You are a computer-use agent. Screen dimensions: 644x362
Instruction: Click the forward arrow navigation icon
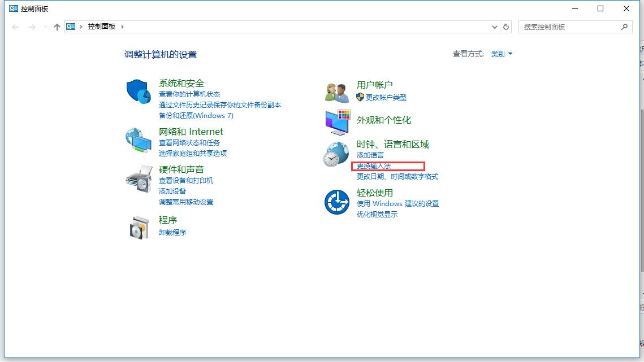pos(32,27)
